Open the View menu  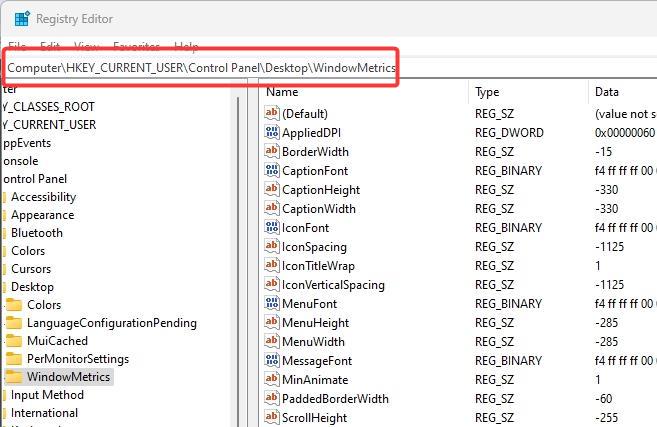(x=86, y=46)
